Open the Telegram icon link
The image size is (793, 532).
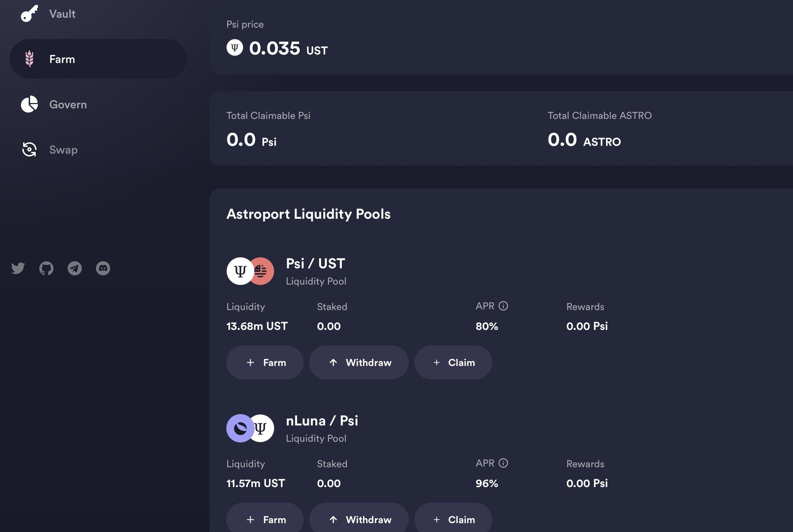[75, 268]
